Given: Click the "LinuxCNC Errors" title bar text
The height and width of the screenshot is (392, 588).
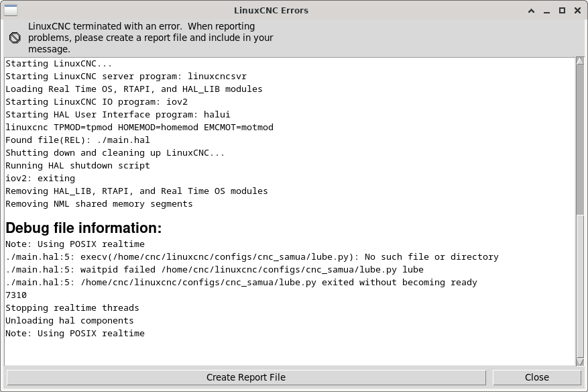Looking at the screenshot, I should (x=271, y=11).
